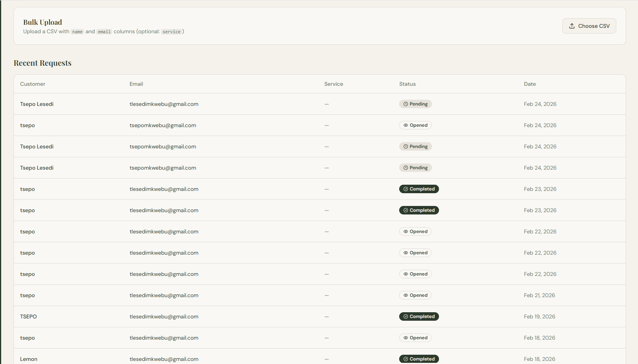Click the checkmark icon on the first Feb 23 Completed badge
This screenshot has width=638, height=364.
pyautogui.click(x=406, y=189)
